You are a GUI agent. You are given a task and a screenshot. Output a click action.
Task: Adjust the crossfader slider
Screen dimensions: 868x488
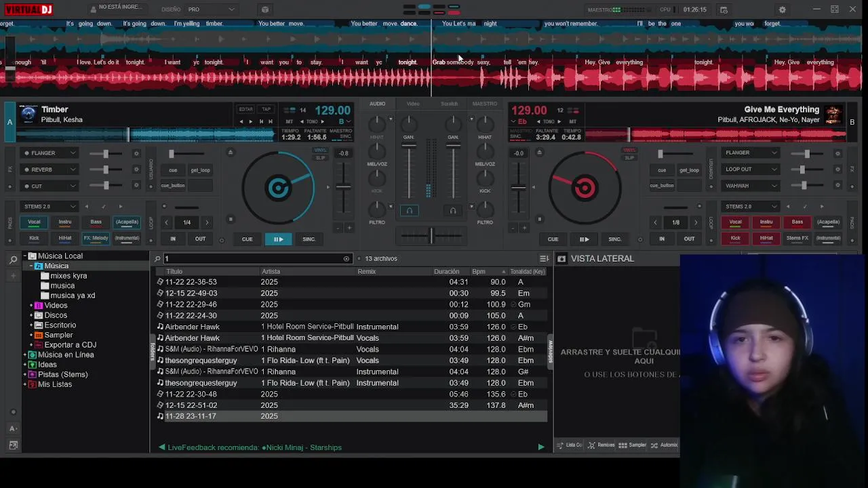pyautogui.click(x=431, y=236)
